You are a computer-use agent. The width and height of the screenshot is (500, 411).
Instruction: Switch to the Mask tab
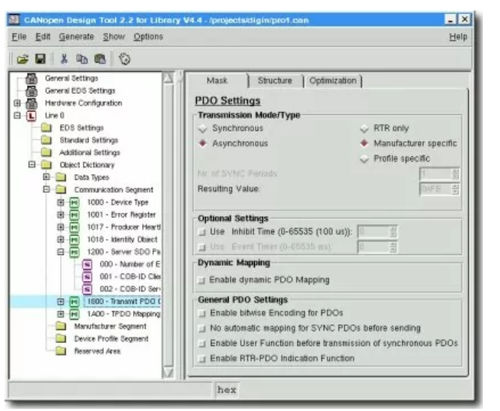217,80
